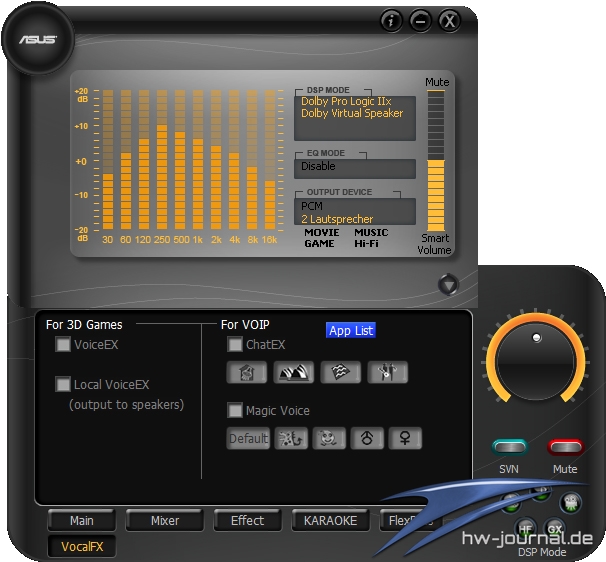Close the ASUS Audio Center window

coord(449,20)
